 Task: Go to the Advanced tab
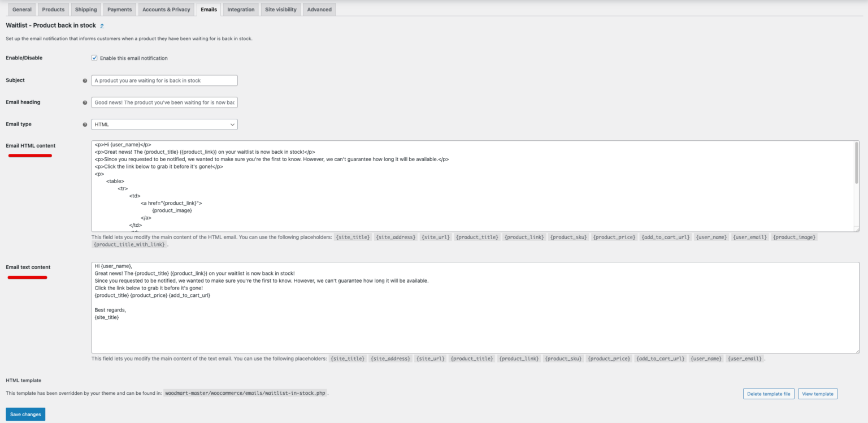tap(319, 10)
